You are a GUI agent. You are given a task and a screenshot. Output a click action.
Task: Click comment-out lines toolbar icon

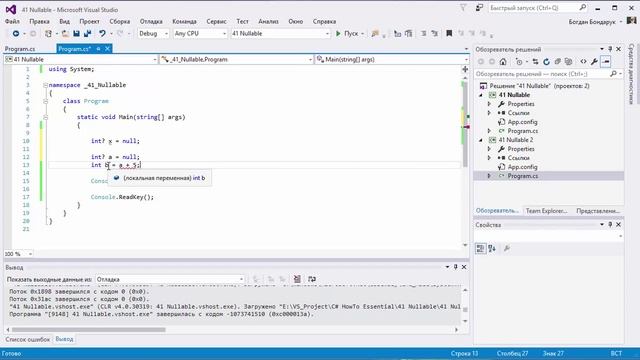click(423, 33)
